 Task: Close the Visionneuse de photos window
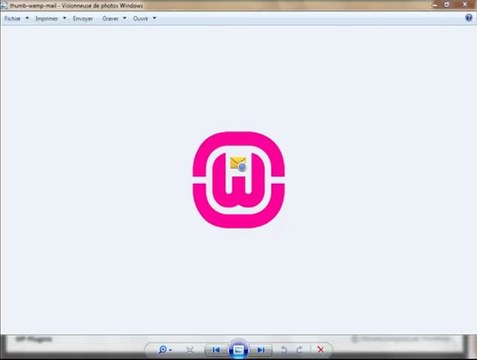[465, 5]
